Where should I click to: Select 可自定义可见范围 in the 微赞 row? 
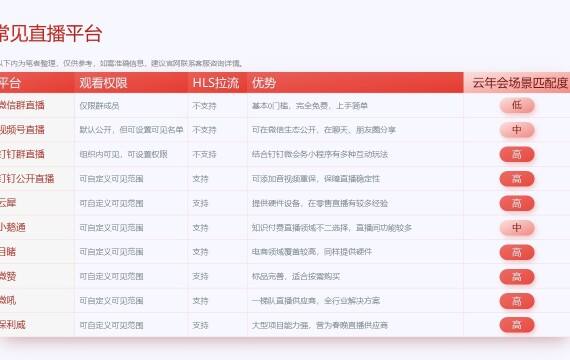[x=111, y=276]
